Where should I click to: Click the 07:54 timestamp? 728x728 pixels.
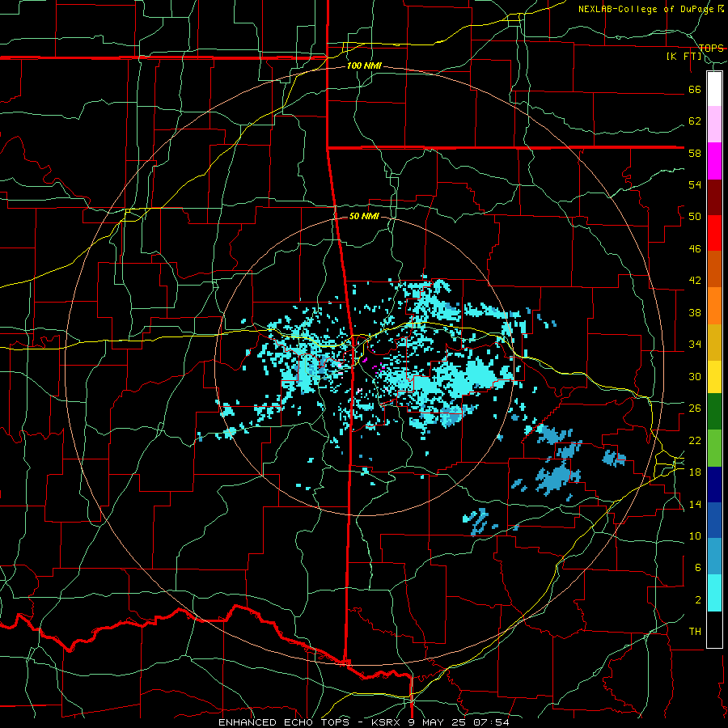pyautogui.click(x=491, y=722)
